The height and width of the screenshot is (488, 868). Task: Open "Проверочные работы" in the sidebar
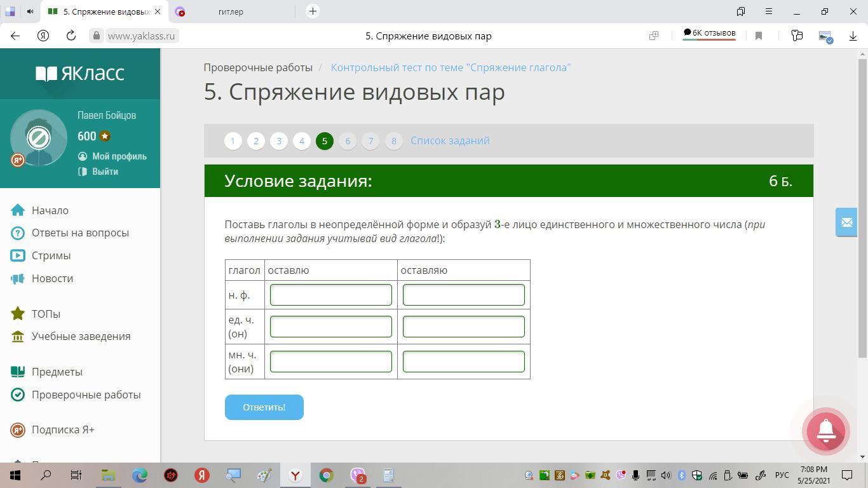pos(86,395)
